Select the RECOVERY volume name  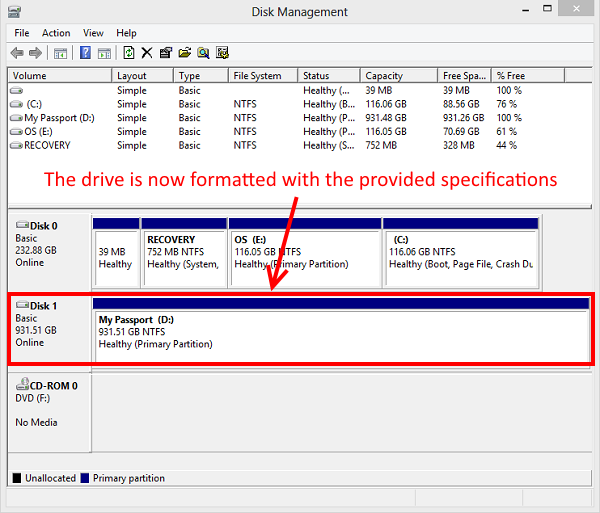[x=47, y=145]
